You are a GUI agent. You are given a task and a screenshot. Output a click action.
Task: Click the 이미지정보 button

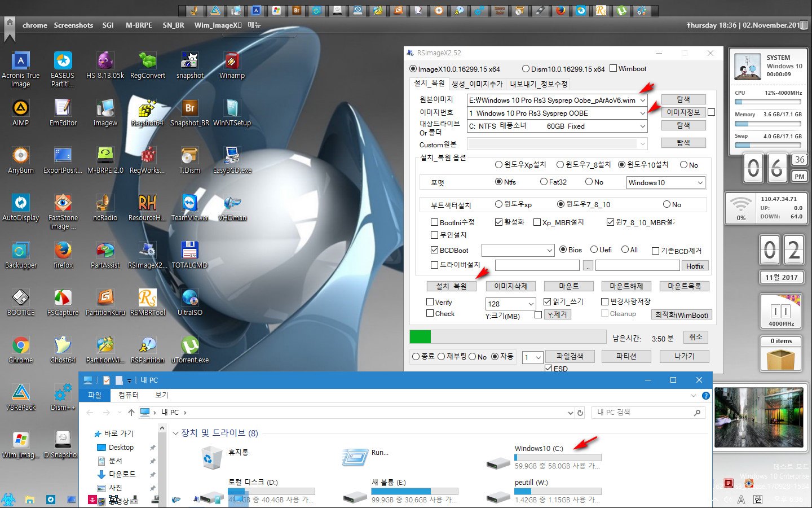click(683, 112)
